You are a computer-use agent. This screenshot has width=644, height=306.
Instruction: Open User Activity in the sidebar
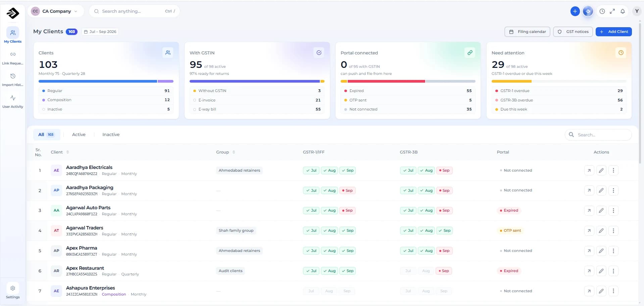point(13,101)
